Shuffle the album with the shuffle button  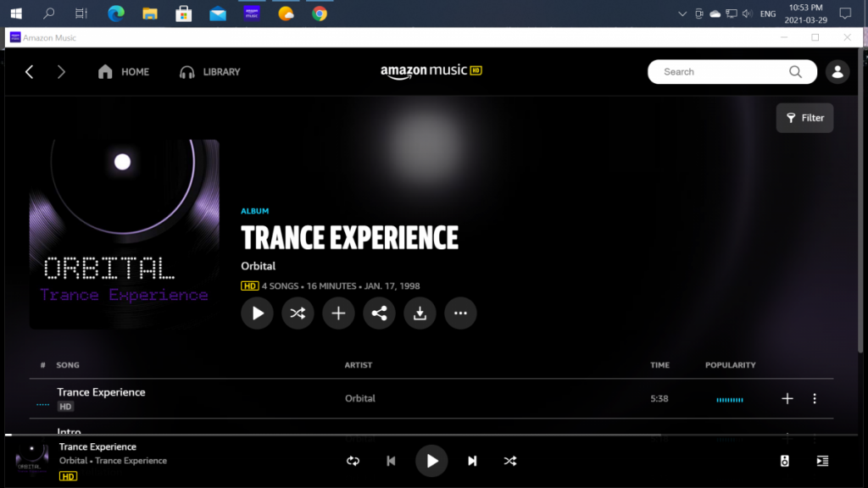(298, 313)
